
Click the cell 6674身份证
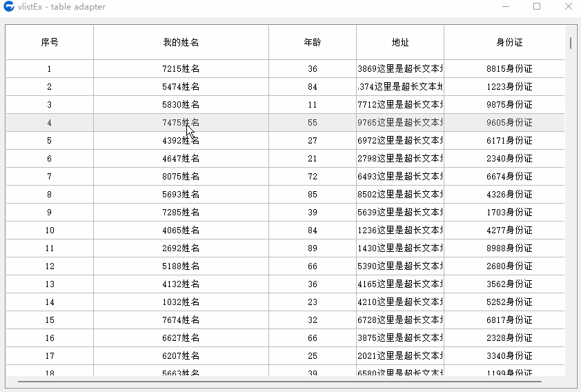504,177
